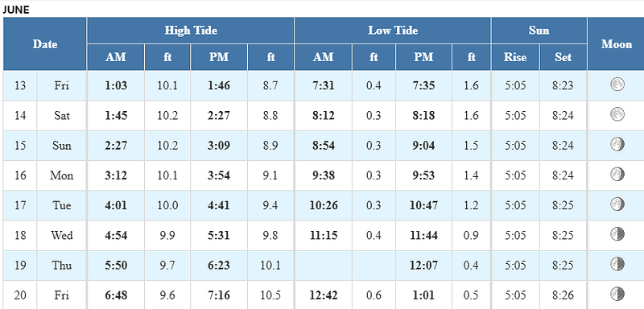This screenshot has height=309, width=644.
Task: Select the Sun Rise subheader cell
Action: pos(515,57)
